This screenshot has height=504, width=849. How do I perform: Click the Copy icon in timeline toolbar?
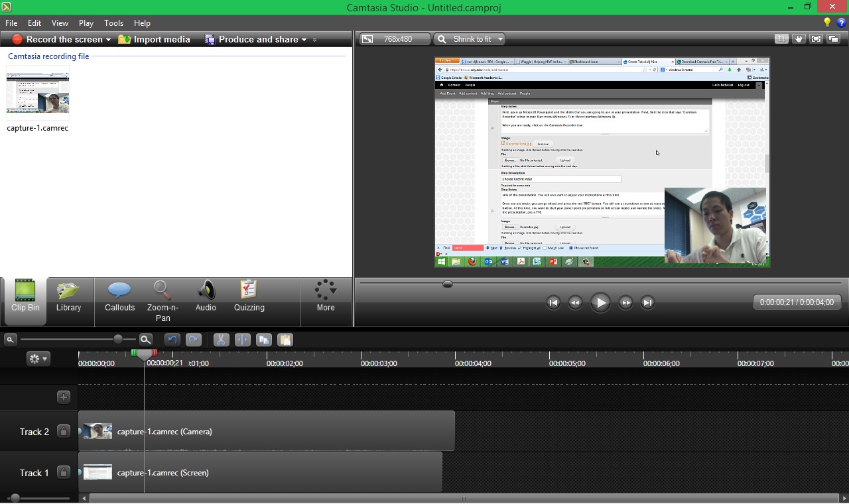click(x=264, y=340)
